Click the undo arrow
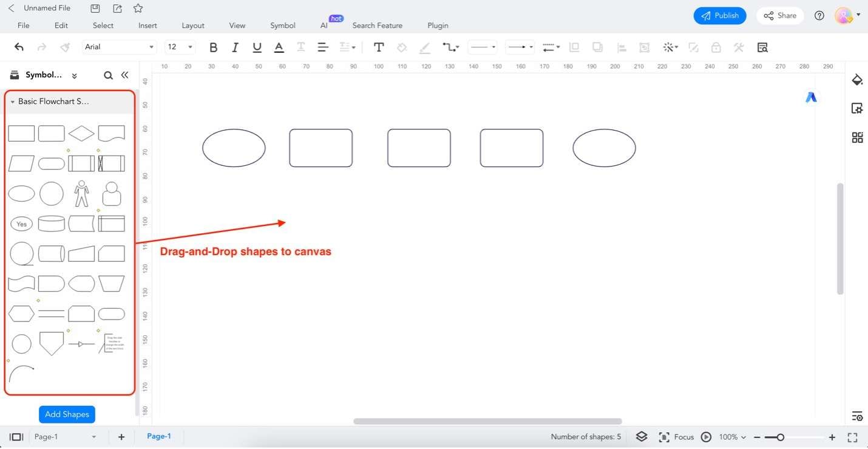Image resolution: width=868 pixels, height=449 pixels. point(19,47)
